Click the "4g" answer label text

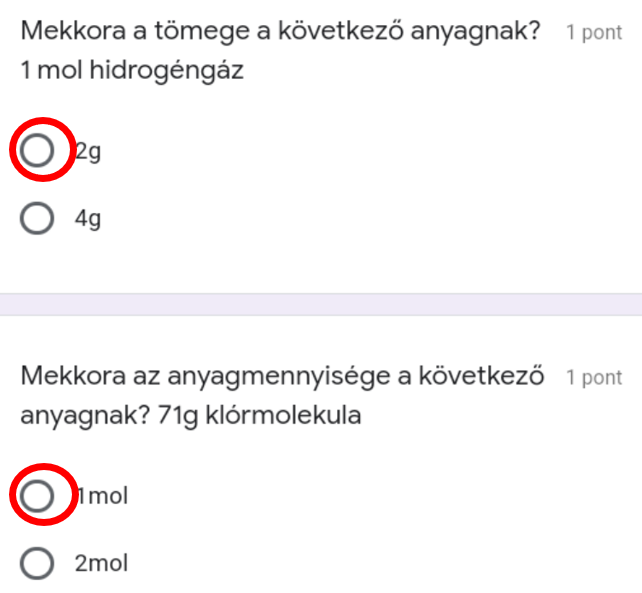tap(88, 220)
